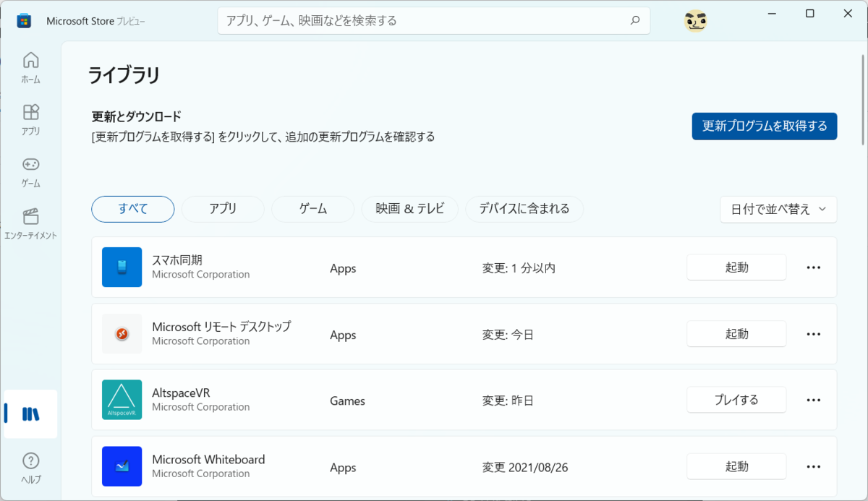The image size is (868, 501).
Task: Minimize the Microsoft Store window
Action: (771, 14)
